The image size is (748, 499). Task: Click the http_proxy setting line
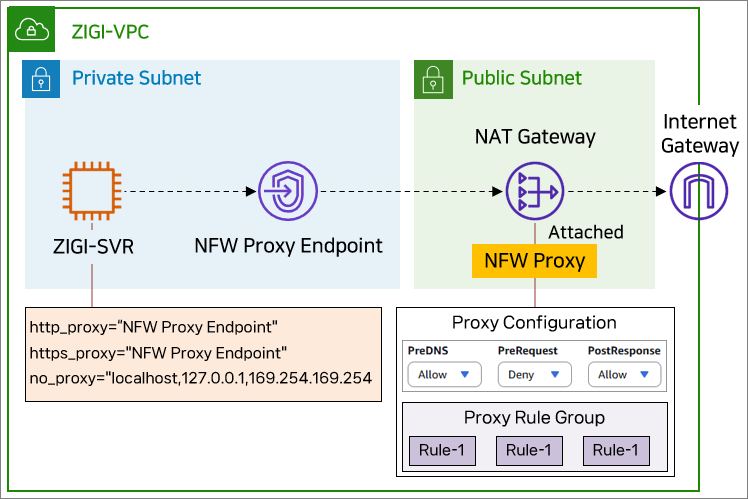[x=154, y=327]
